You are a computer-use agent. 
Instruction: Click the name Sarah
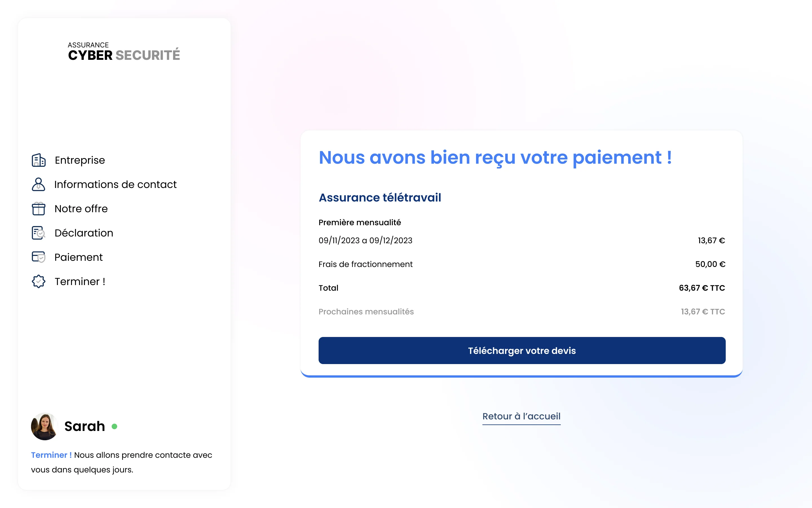85,426
